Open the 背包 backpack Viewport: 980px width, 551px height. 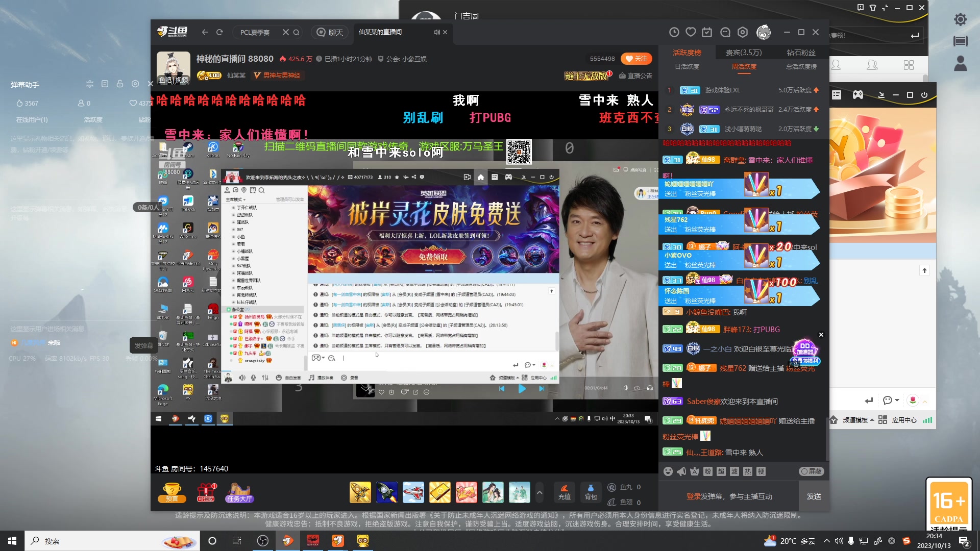pyautogui.click(x=591, y=492)
